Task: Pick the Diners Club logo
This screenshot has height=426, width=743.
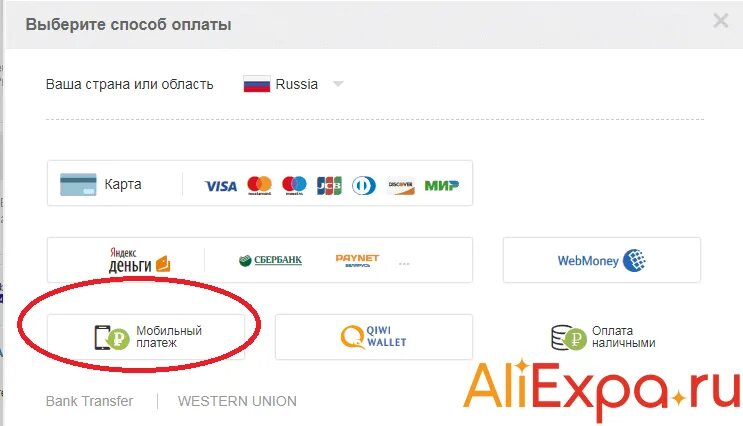Action: click(364, 185)
